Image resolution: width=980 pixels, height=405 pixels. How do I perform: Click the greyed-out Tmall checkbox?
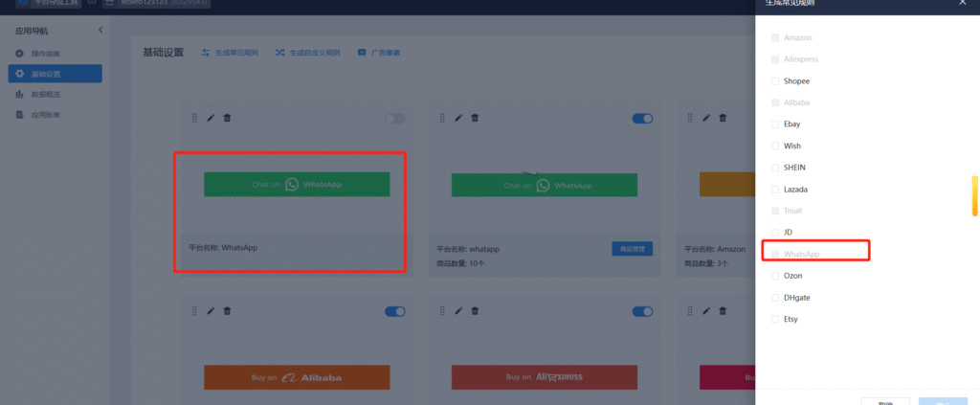pos(775,211)
